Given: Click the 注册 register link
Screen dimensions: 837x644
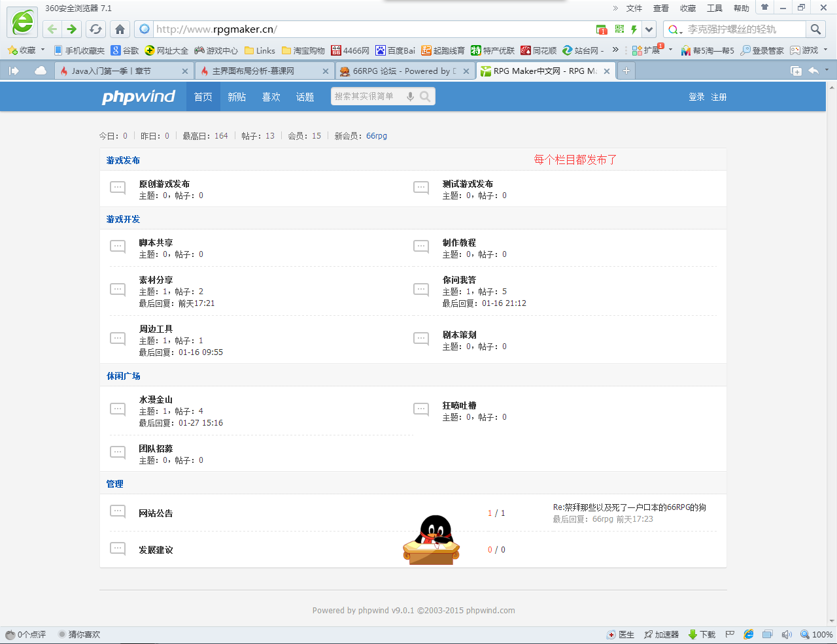Looking at the screenshot, I should coord(719,97).
